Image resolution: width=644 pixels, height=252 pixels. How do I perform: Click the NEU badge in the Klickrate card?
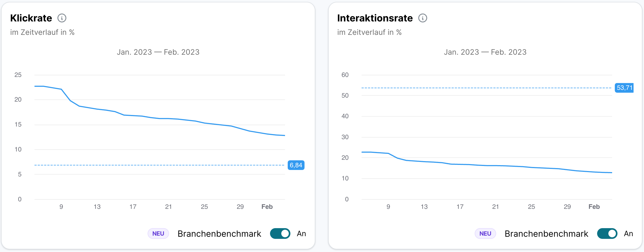click(158, 234)
